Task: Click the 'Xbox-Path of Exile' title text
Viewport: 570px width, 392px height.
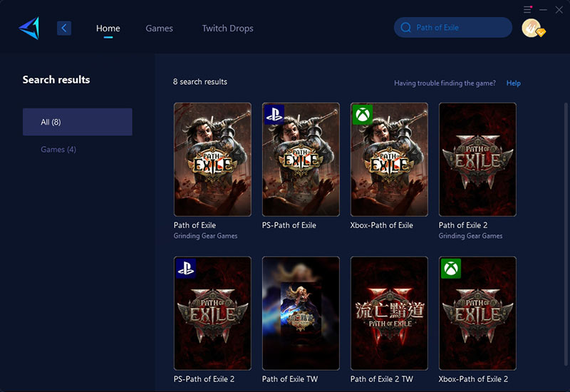Action: coord(381,225)
